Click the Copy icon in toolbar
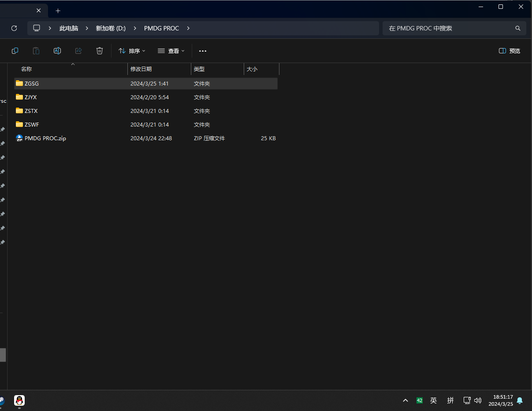This screenshot has height=411, width=532. click(15, 51)
